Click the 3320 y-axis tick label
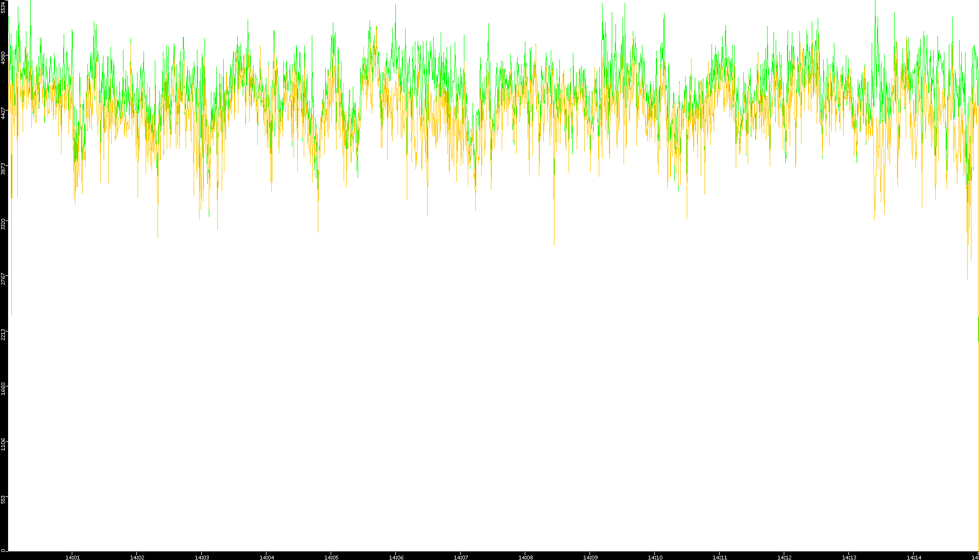This screenshot has height=560, width=979. (x=4, y=224)
